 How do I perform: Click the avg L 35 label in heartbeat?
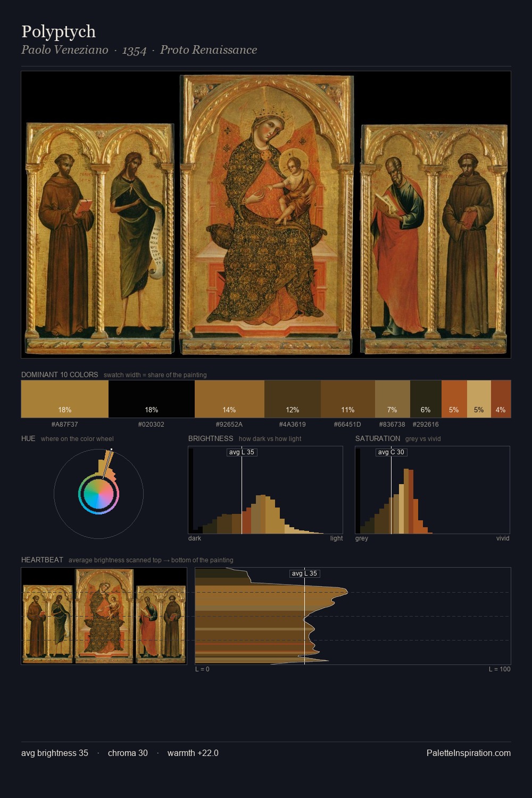pos(304,573)
